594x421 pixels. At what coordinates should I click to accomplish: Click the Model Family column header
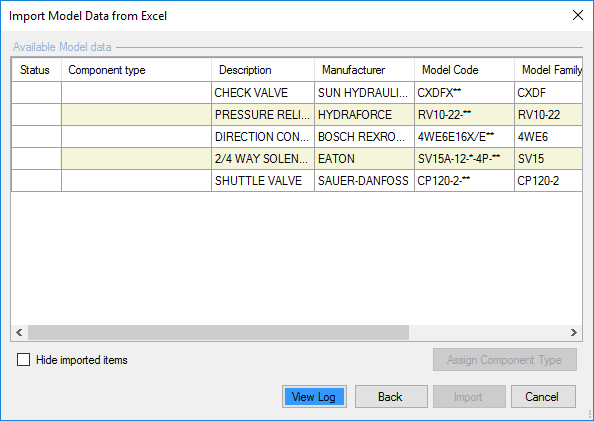(x=548, y=70)
